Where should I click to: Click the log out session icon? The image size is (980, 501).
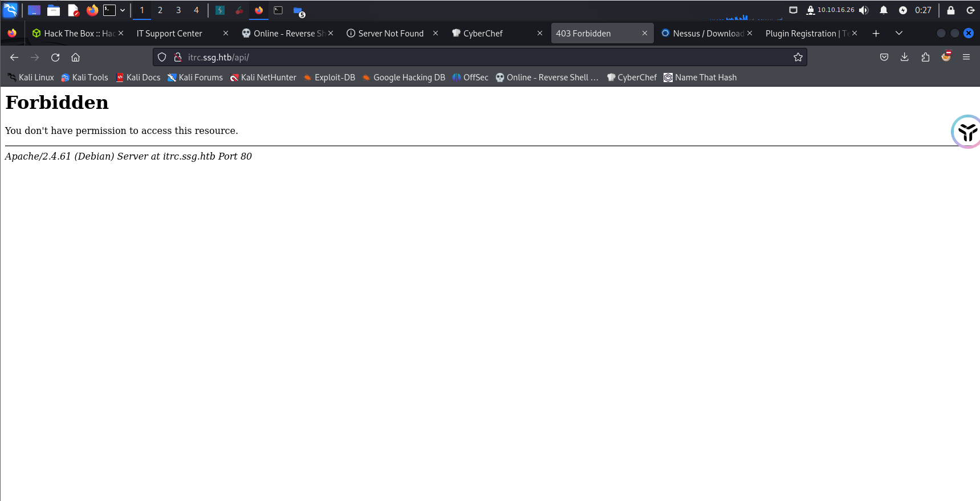coord(970,10)
